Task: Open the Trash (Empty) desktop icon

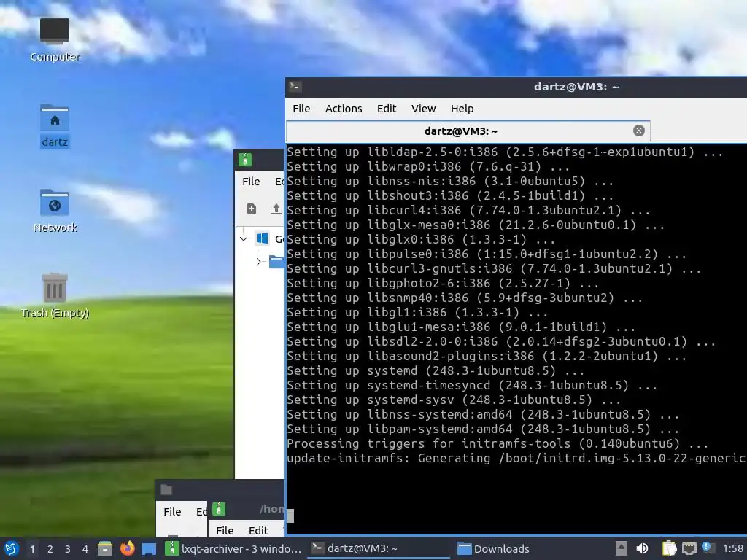Action: pyautogui.click(x=55, y=295)
